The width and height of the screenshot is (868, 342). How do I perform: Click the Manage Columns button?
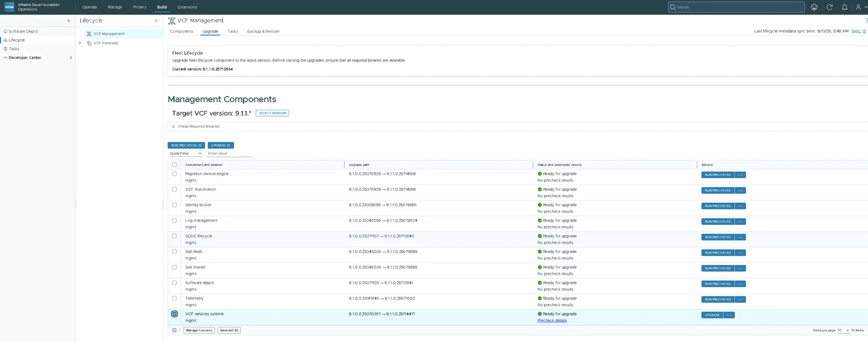tap(199, 330)
